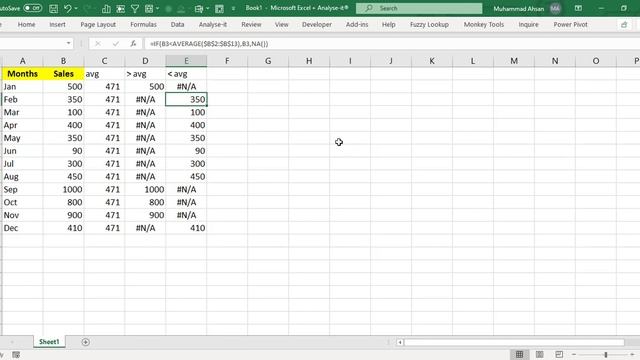Viewport: 640px width, 360px height.
Task: Open Insert Function fx dialog
Action: [133, 43]
